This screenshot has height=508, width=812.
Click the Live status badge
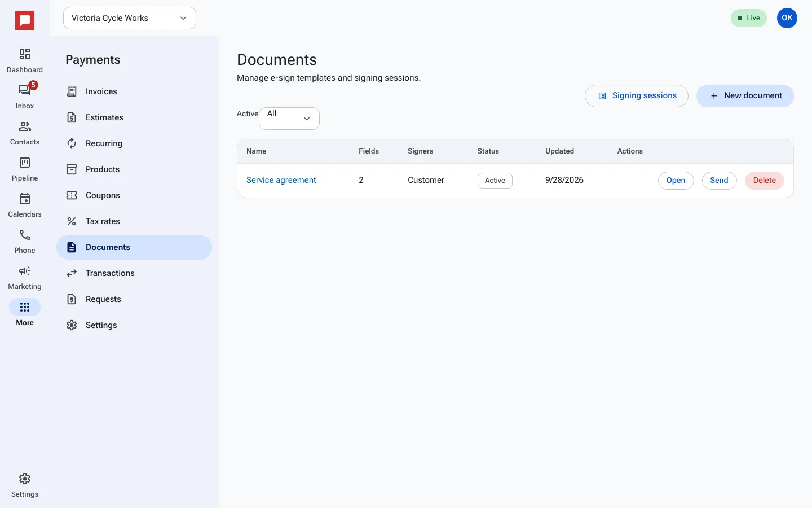tap(749, 18)
